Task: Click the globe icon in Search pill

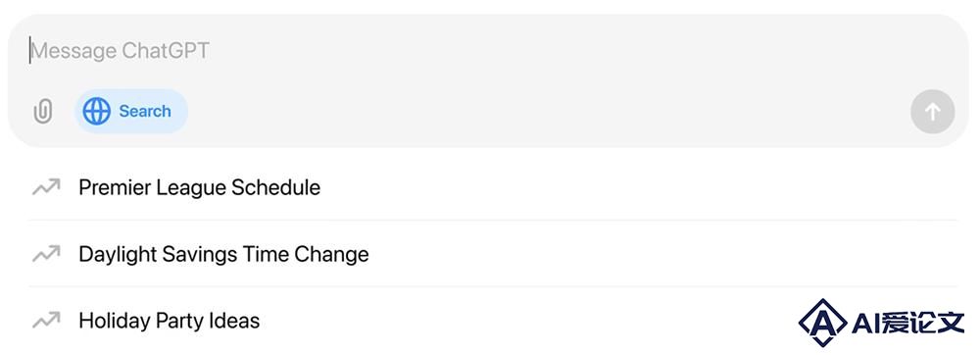Action: pyautogui.click(x=96, y=111)
